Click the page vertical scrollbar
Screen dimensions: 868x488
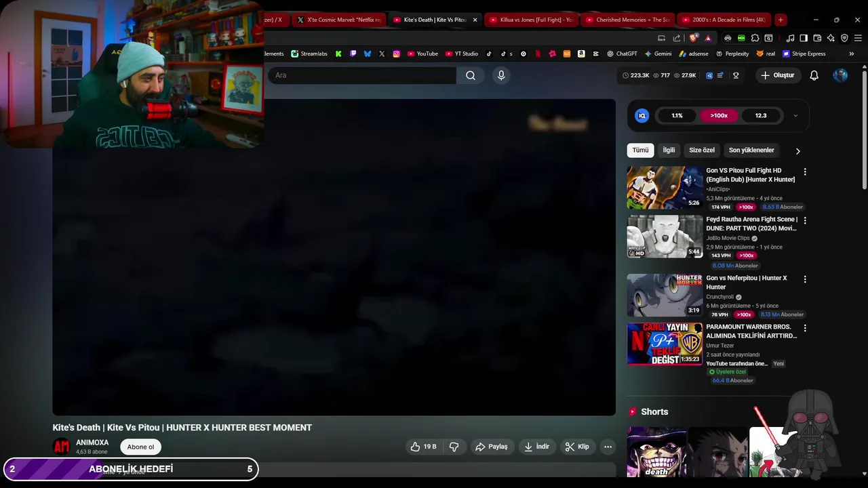[864, 129]
